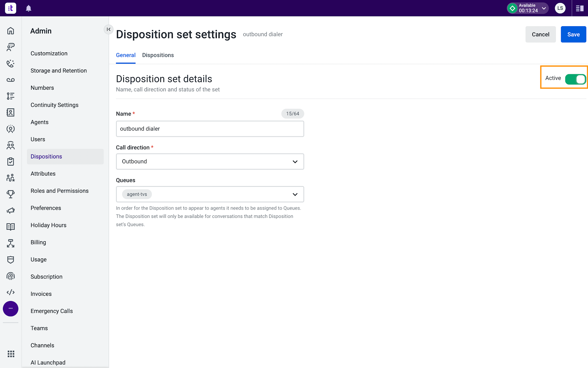Viewport: 588px width, 368px height.
Task: Open the trophy icon in sidebar
Action: (x=11, y=194)
